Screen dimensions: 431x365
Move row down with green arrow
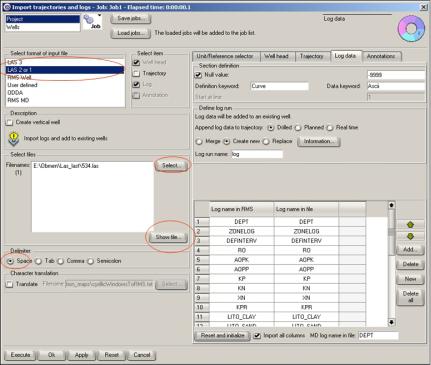tap(410, 236)
